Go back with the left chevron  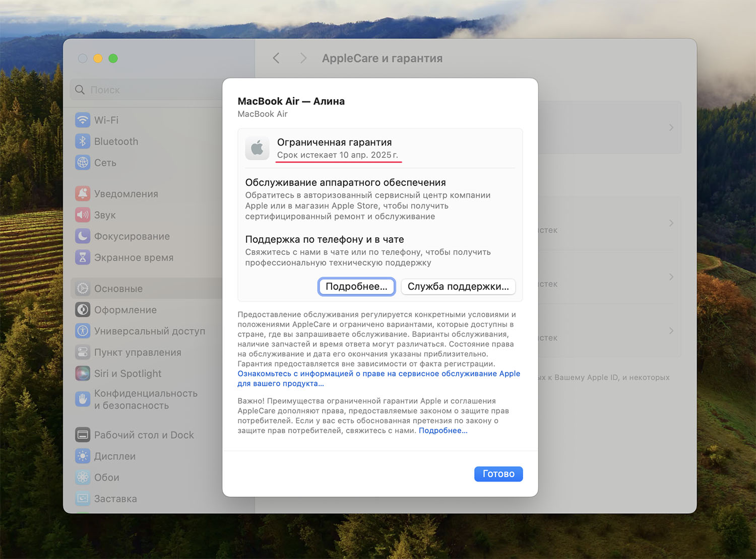[276, 58]
